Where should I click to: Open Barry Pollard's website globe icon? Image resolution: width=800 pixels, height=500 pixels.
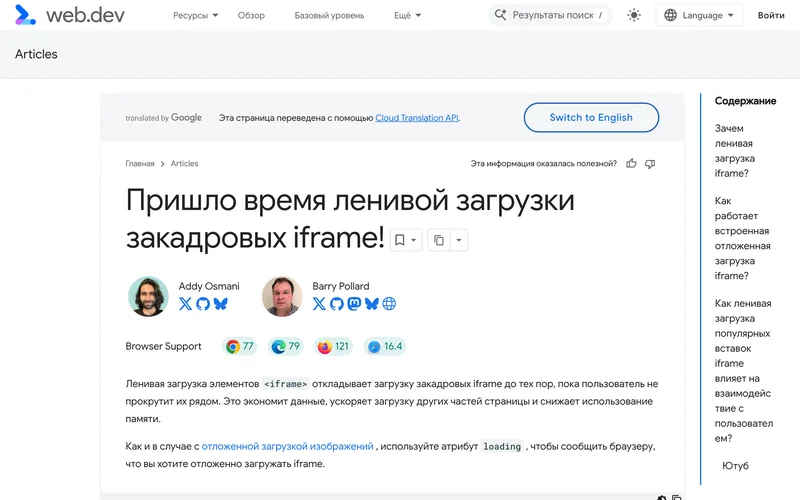389,304
